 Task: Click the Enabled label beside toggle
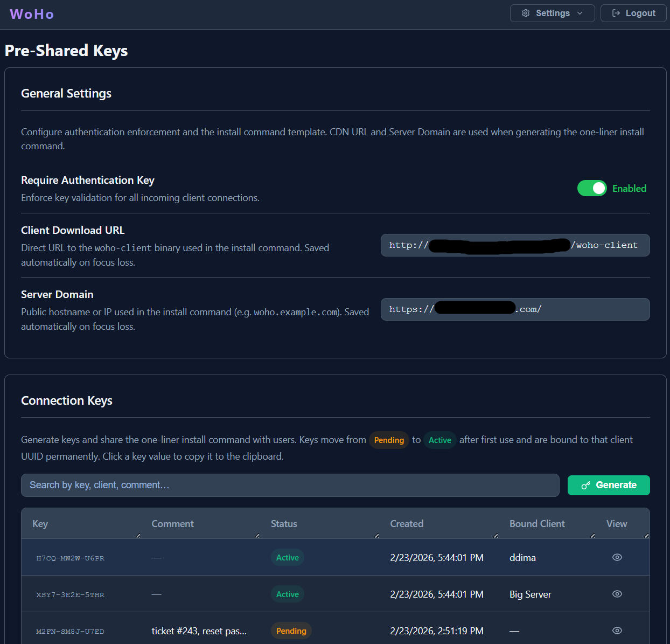(x=629, y=189)
